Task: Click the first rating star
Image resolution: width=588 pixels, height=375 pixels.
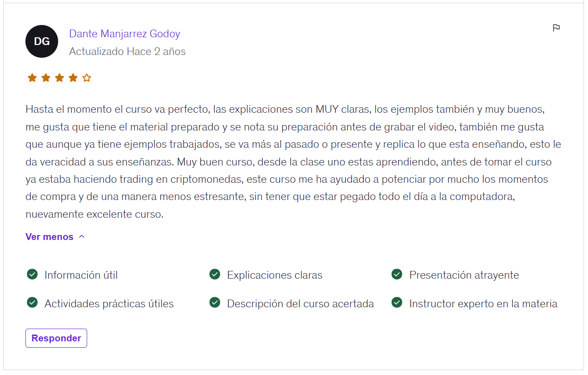Action: click(x=32, y=78)
